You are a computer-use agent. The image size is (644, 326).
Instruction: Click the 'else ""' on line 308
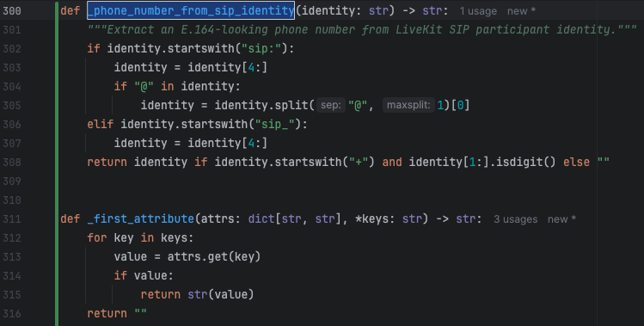586,162
